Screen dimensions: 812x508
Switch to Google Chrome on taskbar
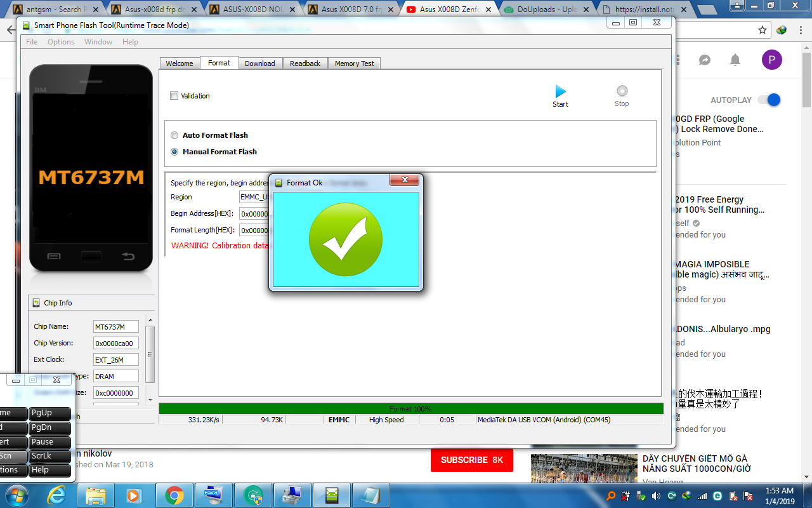coord(174,495)
